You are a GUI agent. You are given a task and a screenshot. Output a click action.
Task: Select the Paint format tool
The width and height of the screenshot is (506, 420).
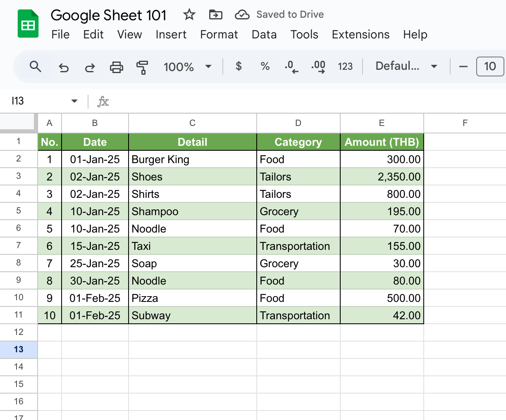point(142,66)
